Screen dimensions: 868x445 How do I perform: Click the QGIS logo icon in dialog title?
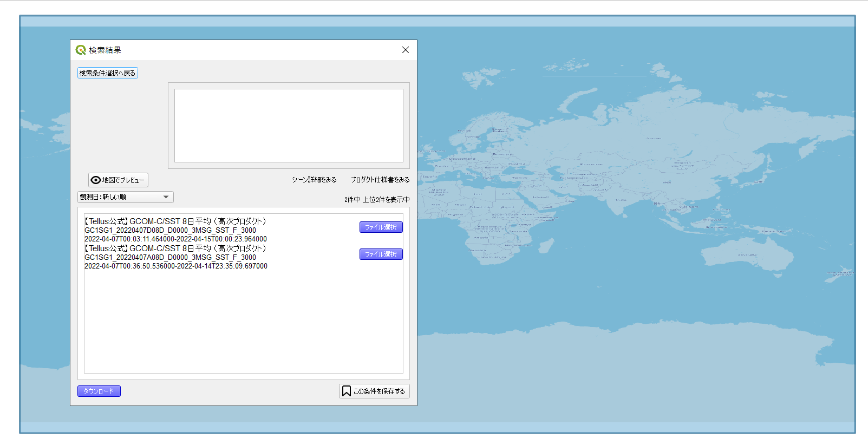[x=81, y=50]
